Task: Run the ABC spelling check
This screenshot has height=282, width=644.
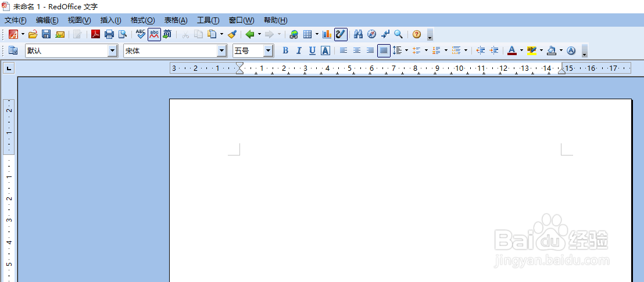Action: pos(141,34)
